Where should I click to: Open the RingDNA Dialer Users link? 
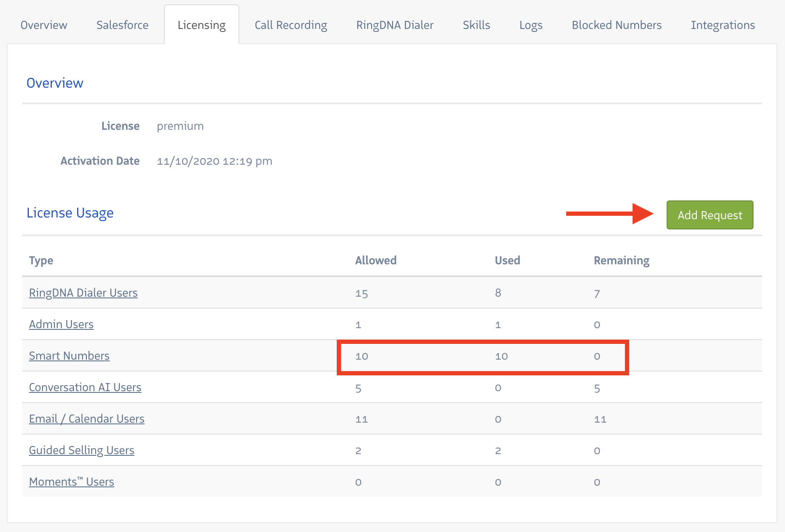pyautogui.click(x=83, y=293)
